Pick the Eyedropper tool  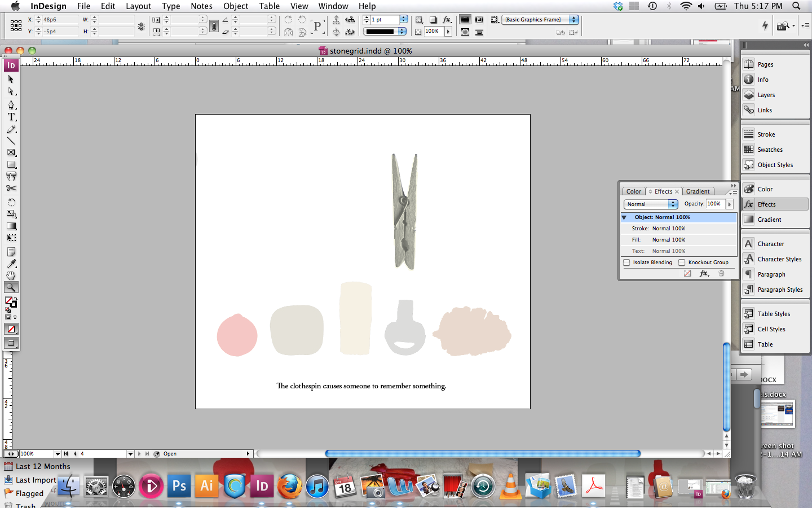(11, 264)
